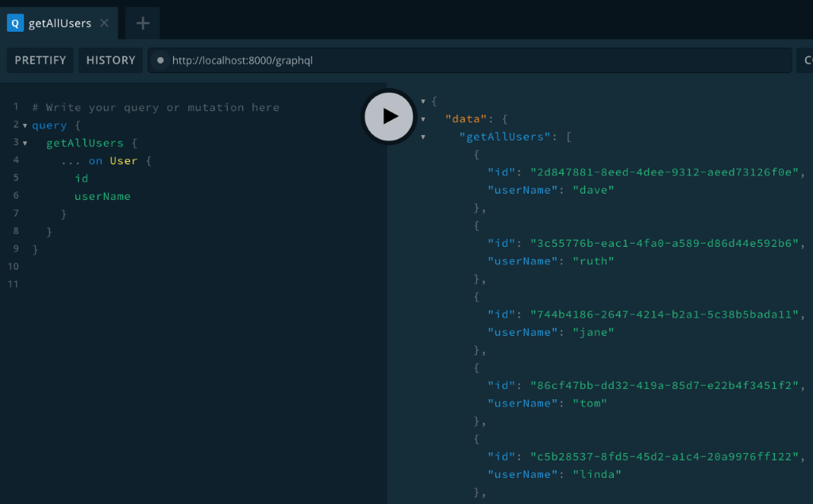Click line number 11 in the editor gutter

pyautogui.click(x=12, y=283)
